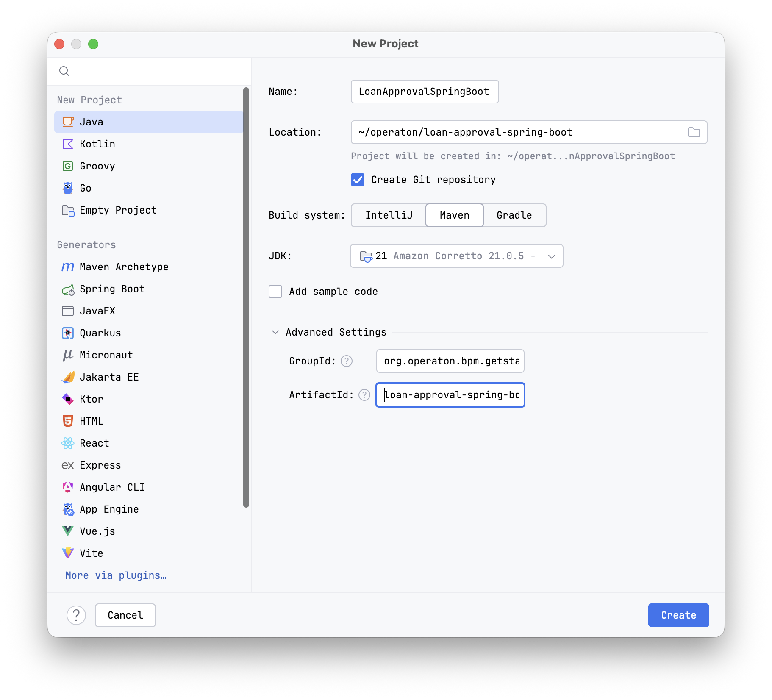The width and height of the screenshot is (772, 700).
Task: Choose Maven Archetype generator
Action: point(149,267)
